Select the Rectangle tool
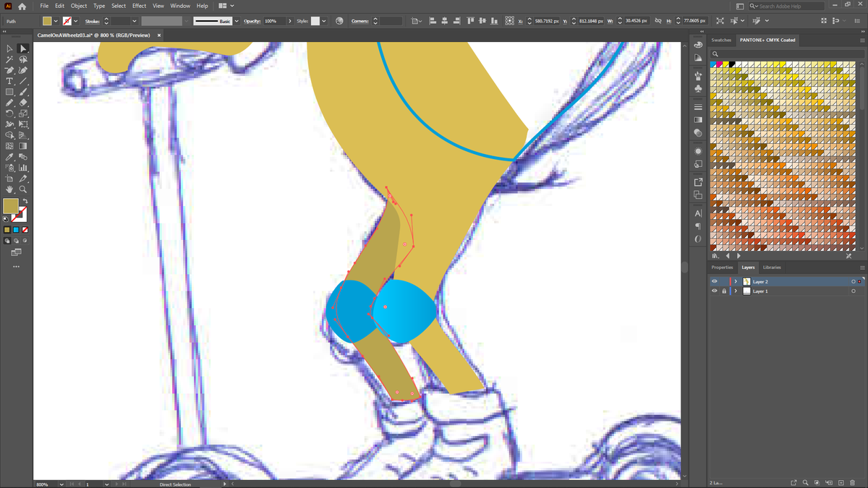This screenshot has width=868, height=488. click(x=9, y=92)
